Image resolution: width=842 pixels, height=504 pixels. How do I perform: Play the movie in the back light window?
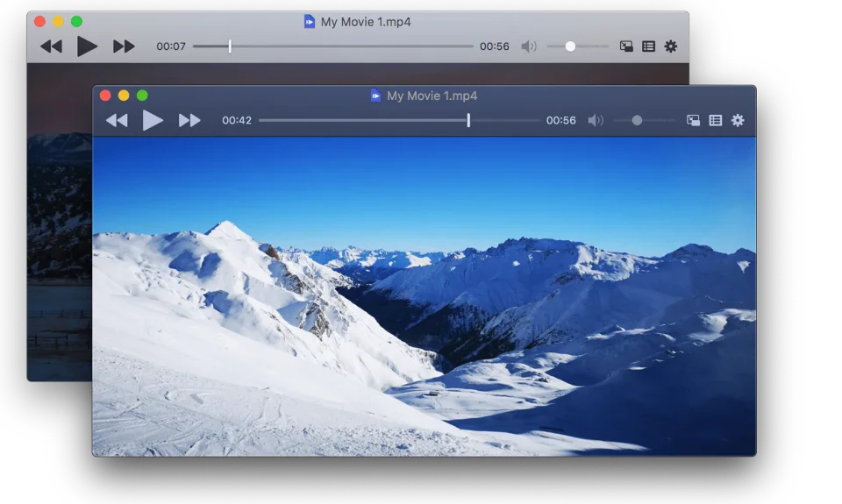[x=87, y=46]
